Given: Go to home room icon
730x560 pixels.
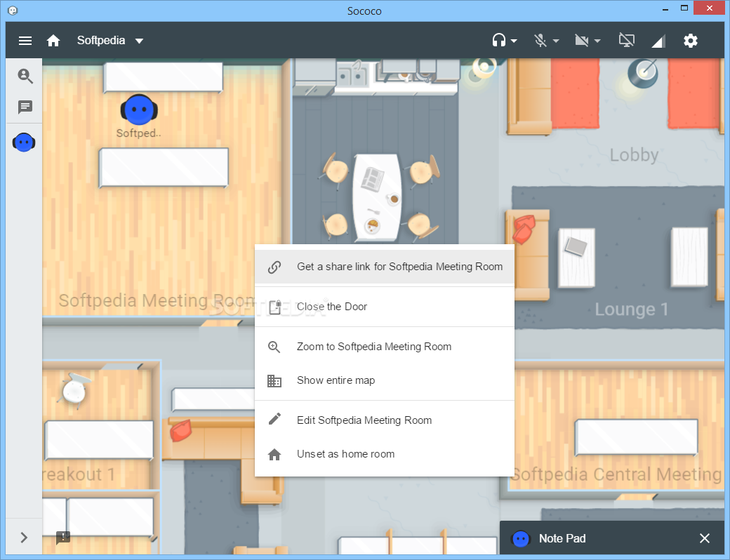Looking at the screenshot, I should pyautogui.click(x=53, y=41).
